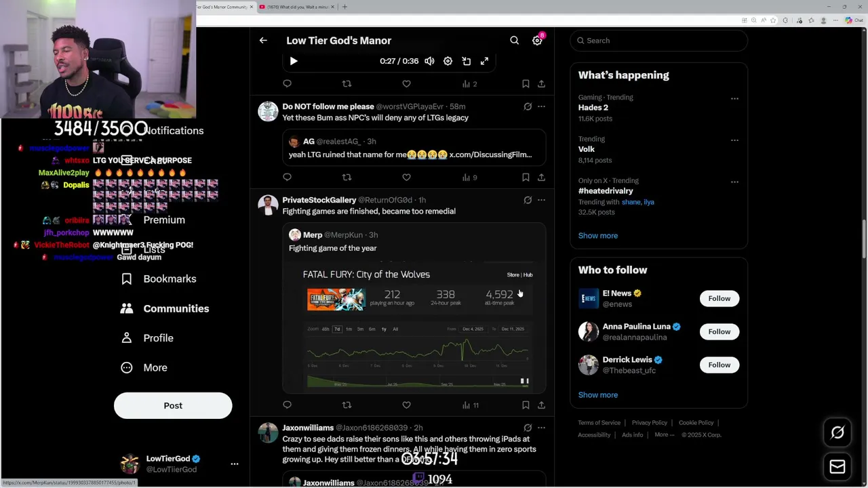868x488 pixels.
Task: Mute the video with the volume icon
Action: coord(429,61)
